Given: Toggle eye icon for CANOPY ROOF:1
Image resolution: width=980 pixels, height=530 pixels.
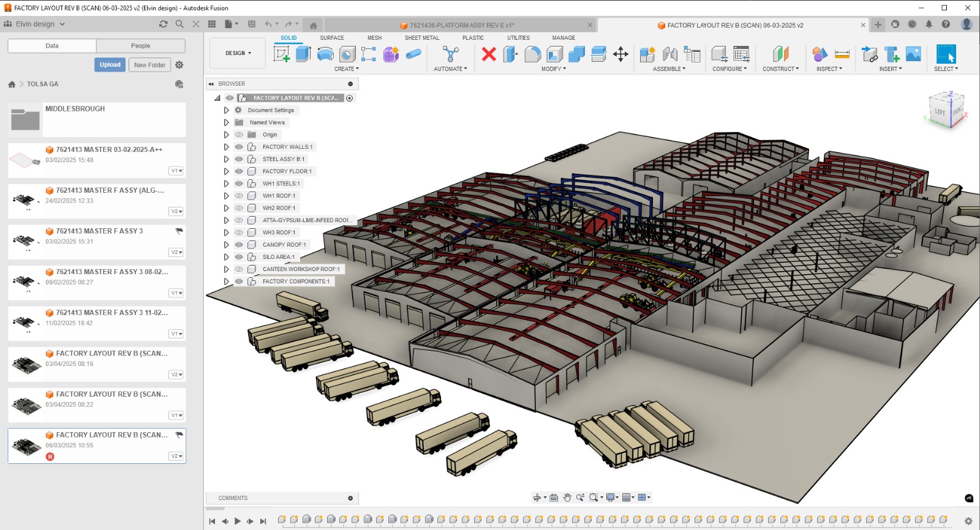Looking at the screenshot, I should [239, 245].
